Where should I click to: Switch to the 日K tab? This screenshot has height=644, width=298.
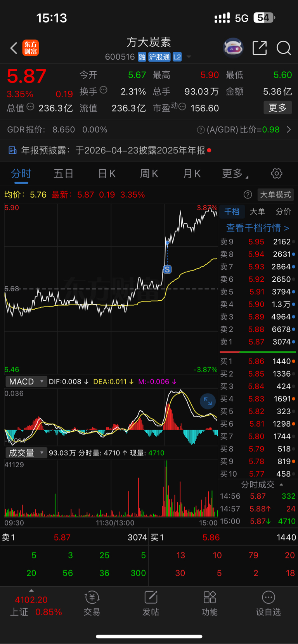107,174
